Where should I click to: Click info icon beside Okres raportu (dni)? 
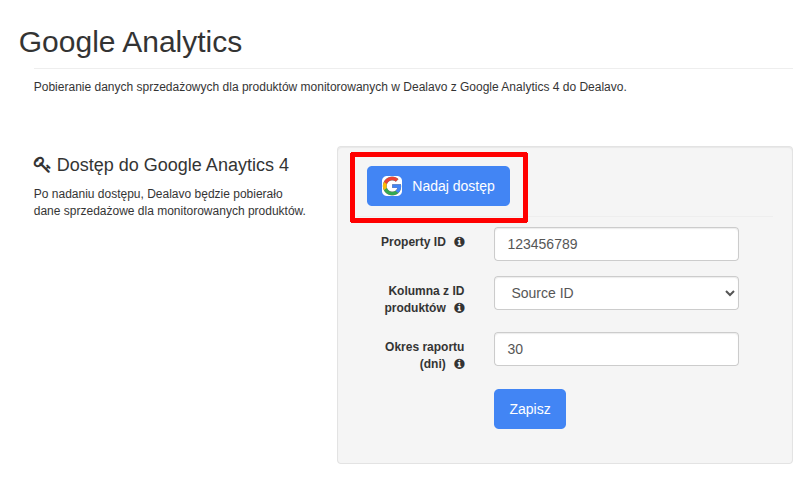click(x=459, y=364)
